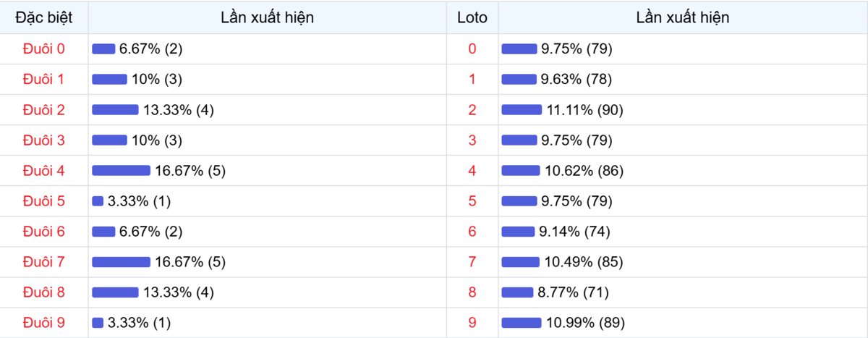Click the 'Loto' column header
The image size is (868, 338).
coord(472,17)
